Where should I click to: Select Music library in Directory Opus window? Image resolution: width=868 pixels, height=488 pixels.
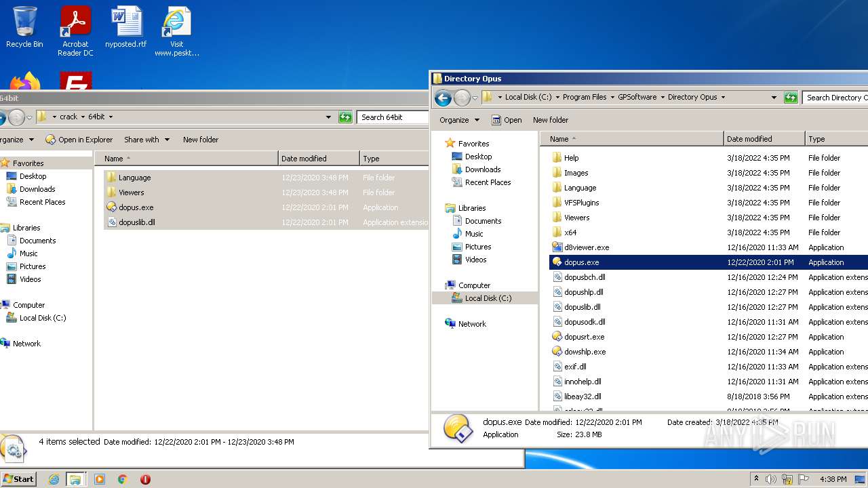474,234
